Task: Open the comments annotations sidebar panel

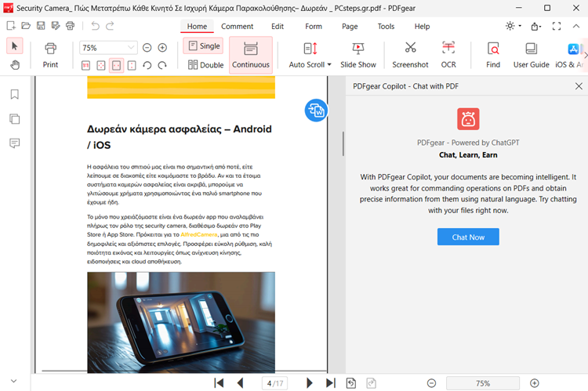Action: (x=15, y=143)
